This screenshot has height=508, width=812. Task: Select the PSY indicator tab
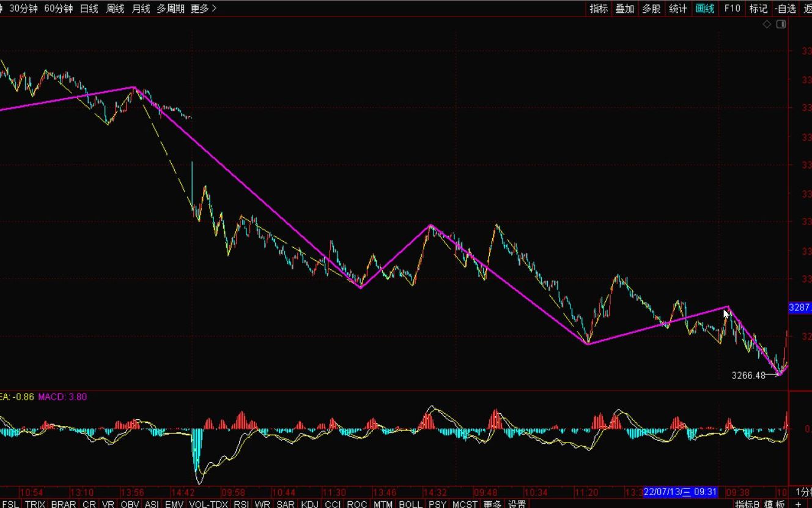click(437, 504)
